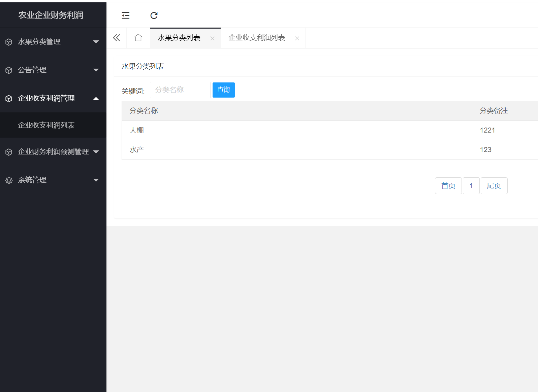Click the cube icon beside 公告管理
Viewport: 538px width, 392px height.
pos(9,70)
